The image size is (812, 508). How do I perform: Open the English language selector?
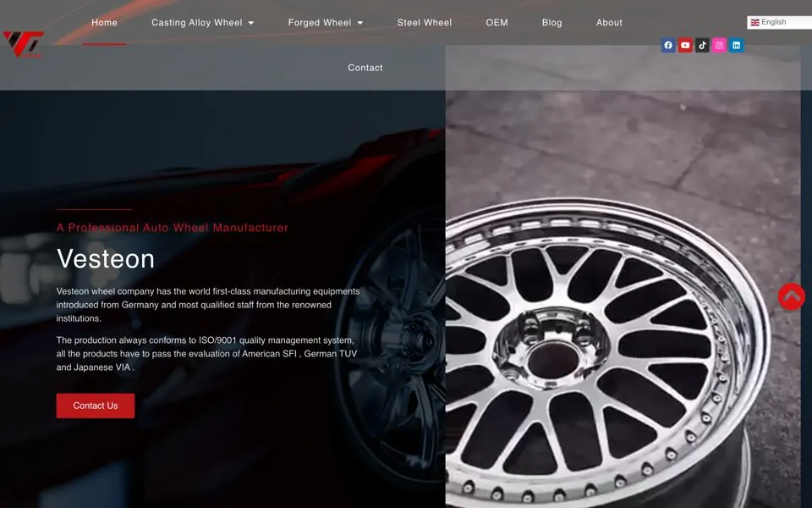[x=779, y=22]
